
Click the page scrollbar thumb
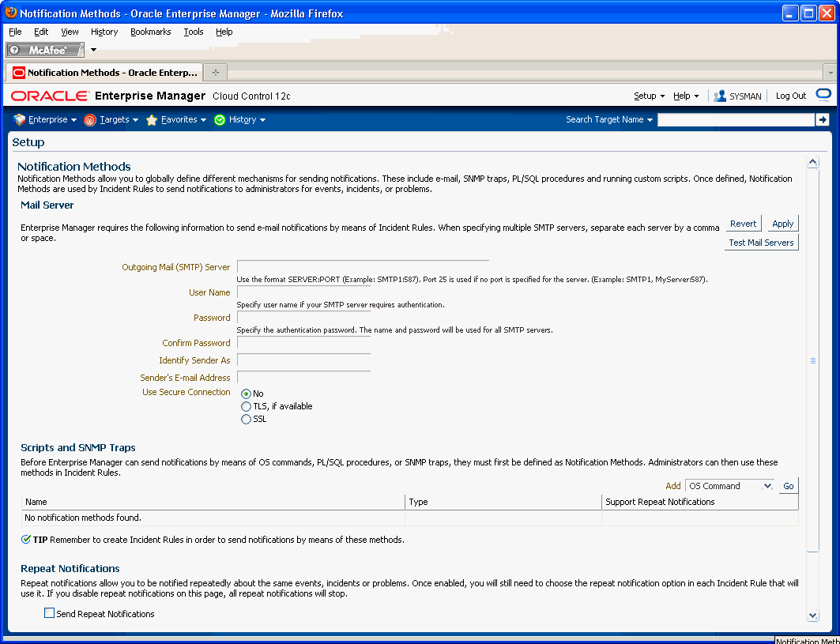coord(812,360)
